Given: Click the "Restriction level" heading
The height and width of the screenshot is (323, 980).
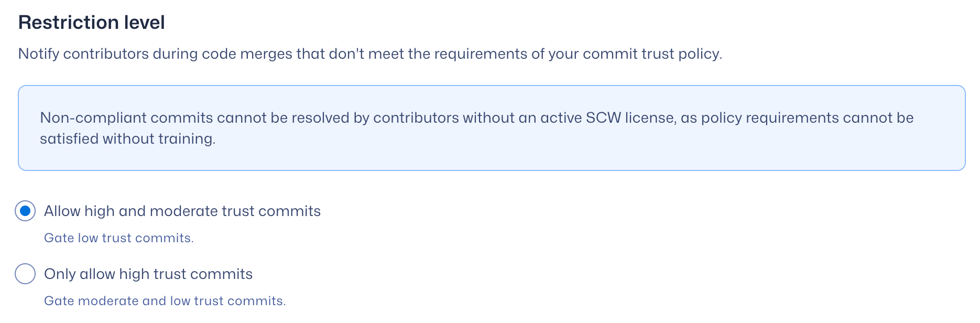Looking at the screenshot, I should coord(91,23).
